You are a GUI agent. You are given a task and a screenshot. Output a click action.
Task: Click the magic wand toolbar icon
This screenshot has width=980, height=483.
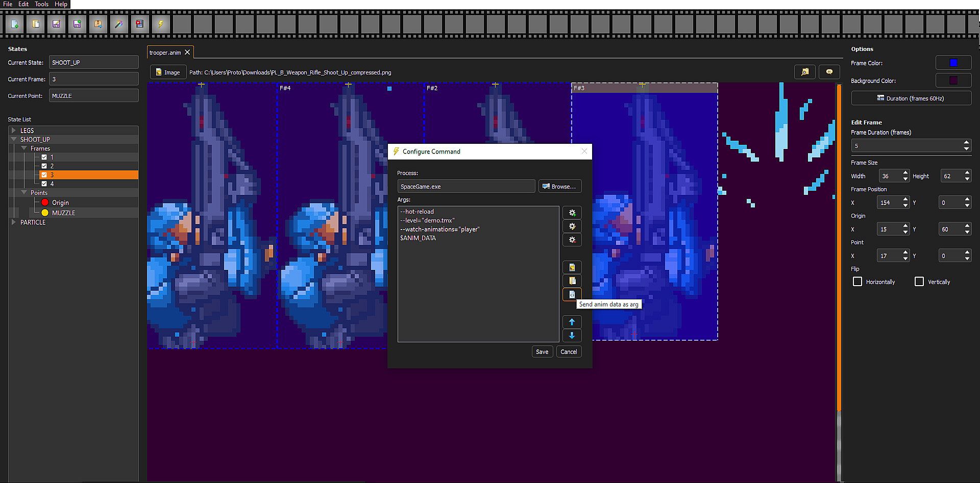[119, 24]
